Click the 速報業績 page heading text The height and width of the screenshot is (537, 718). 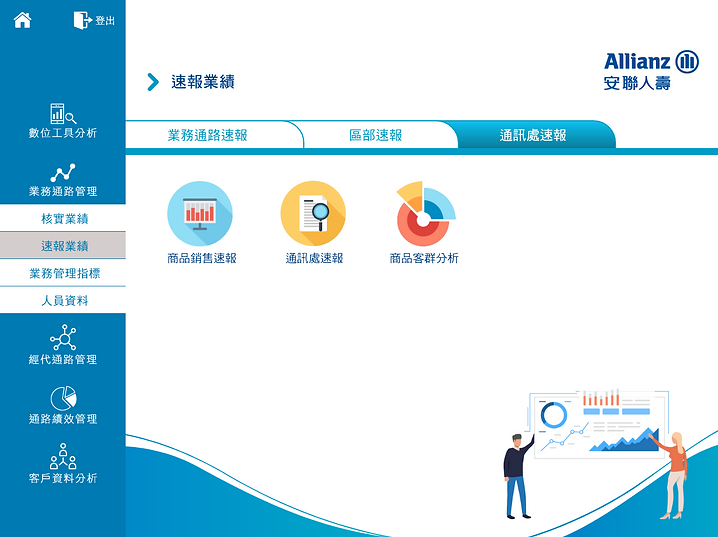click(203, 82)
